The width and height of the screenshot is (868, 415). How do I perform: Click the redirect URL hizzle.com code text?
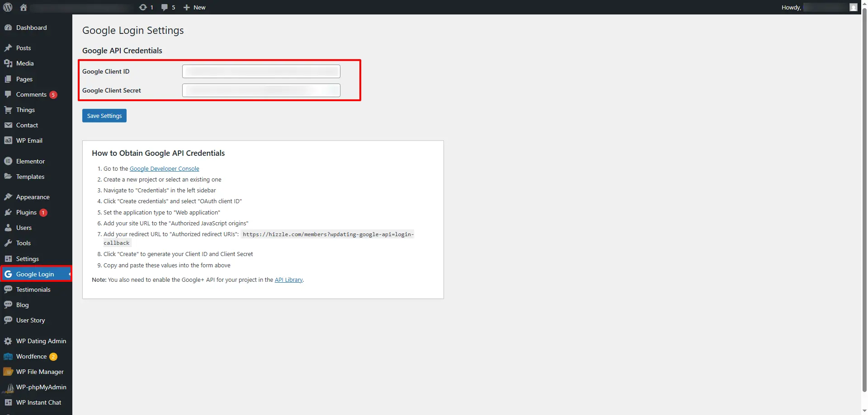coord(259,238)
